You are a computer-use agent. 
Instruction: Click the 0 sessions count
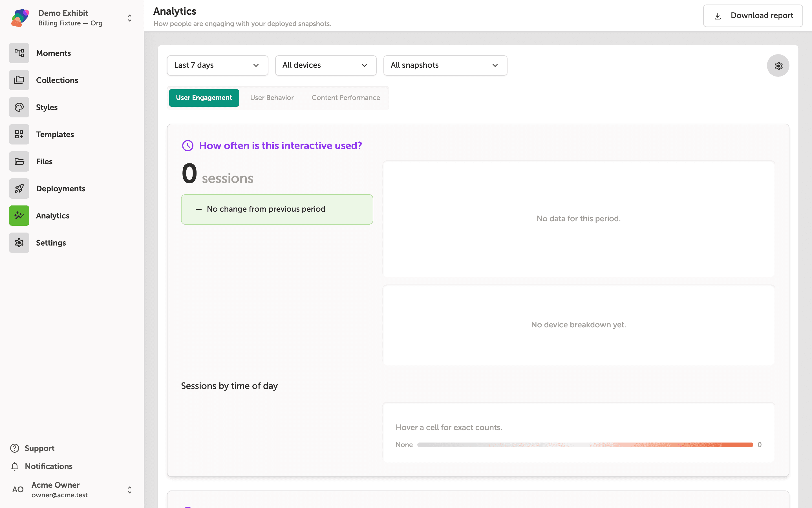point(217,174)
